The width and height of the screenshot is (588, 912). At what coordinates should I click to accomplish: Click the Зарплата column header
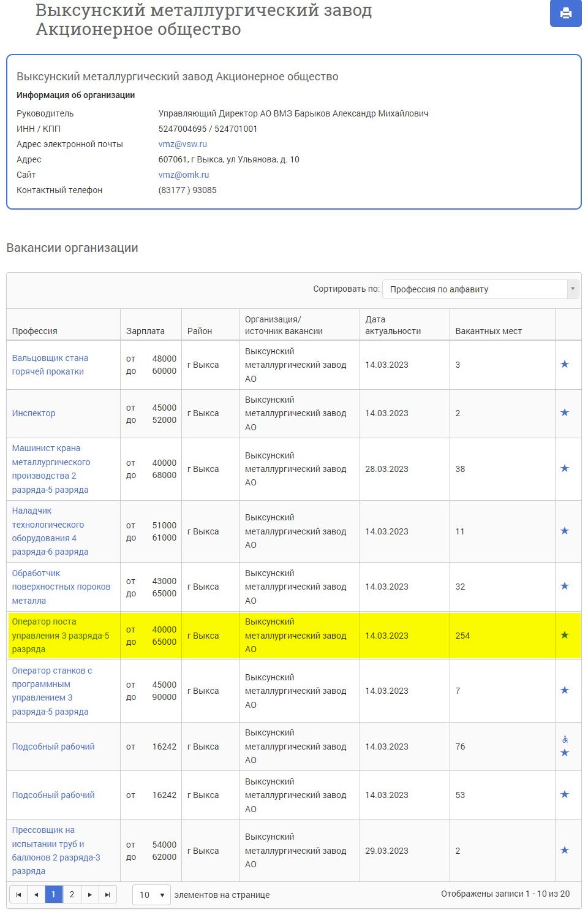click(145, 331)
